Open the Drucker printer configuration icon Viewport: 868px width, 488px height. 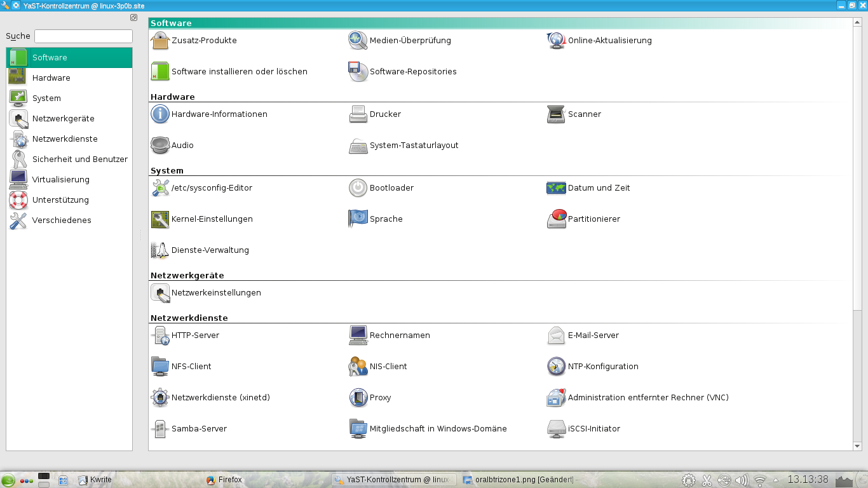(358, 114)
